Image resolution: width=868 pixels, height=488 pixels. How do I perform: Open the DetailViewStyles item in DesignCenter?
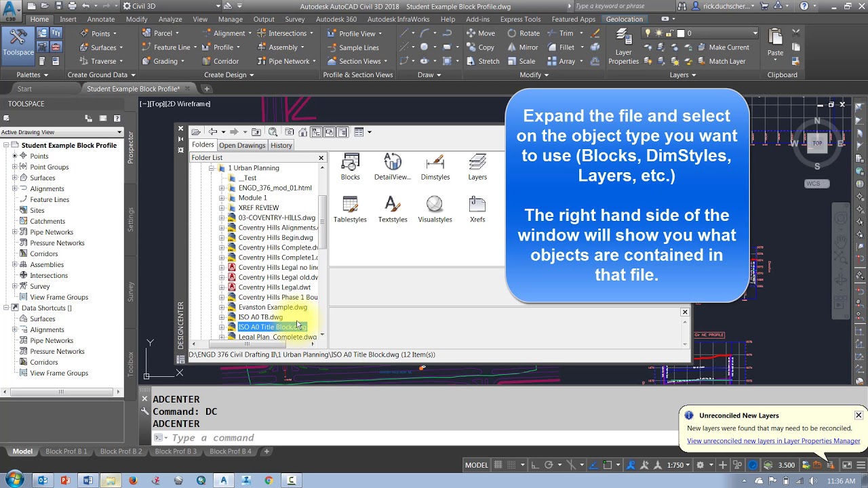[392, 167]
